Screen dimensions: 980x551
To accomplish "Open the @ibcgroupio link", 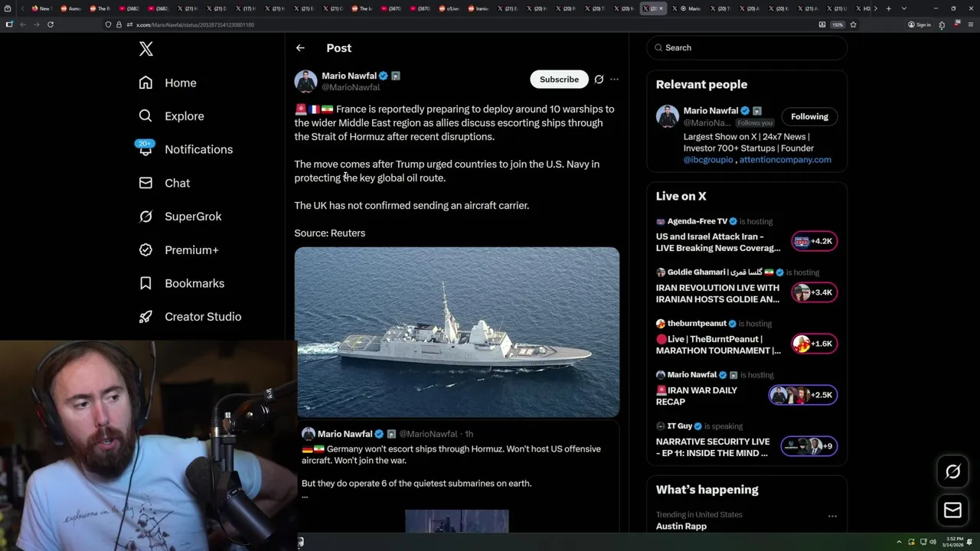I will tap(708, 160).
